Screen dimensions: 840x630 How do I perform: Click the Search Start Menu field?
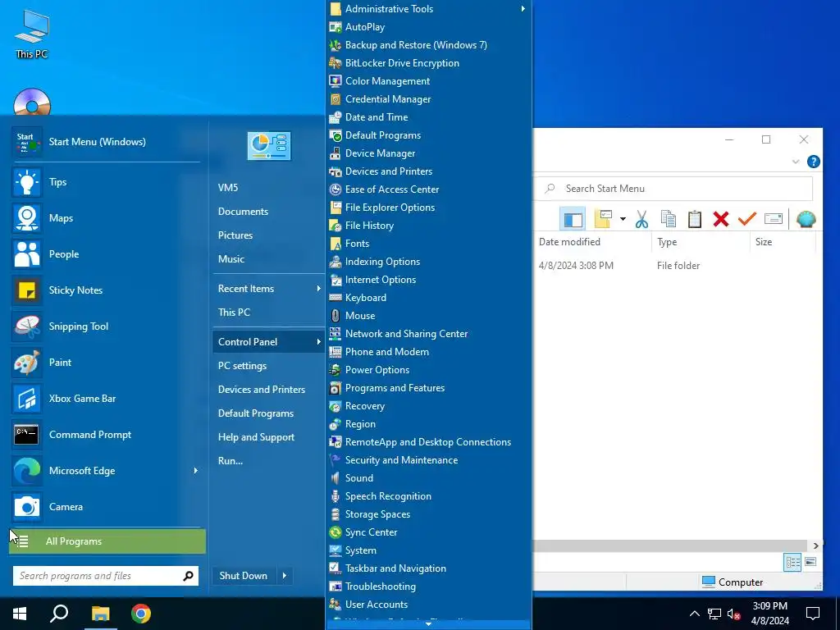click(674, 189)
